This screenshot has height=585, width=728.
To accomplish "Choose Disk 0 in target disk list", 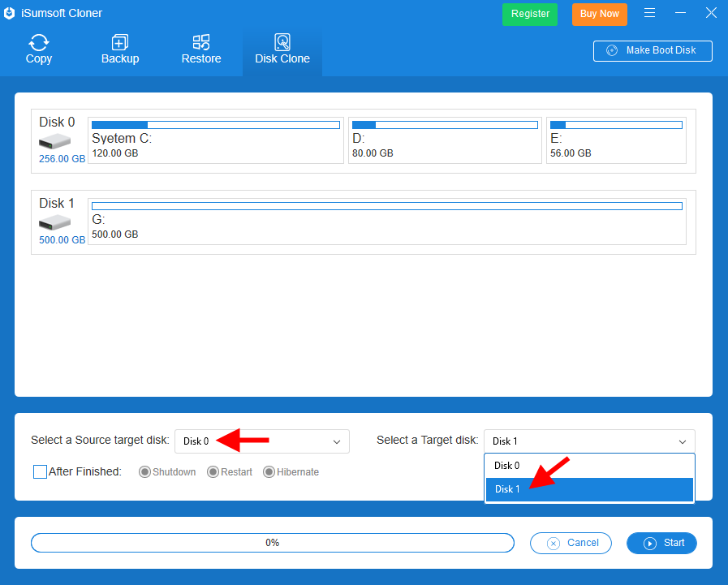I will pyautogui.click(x=589, y=466).
